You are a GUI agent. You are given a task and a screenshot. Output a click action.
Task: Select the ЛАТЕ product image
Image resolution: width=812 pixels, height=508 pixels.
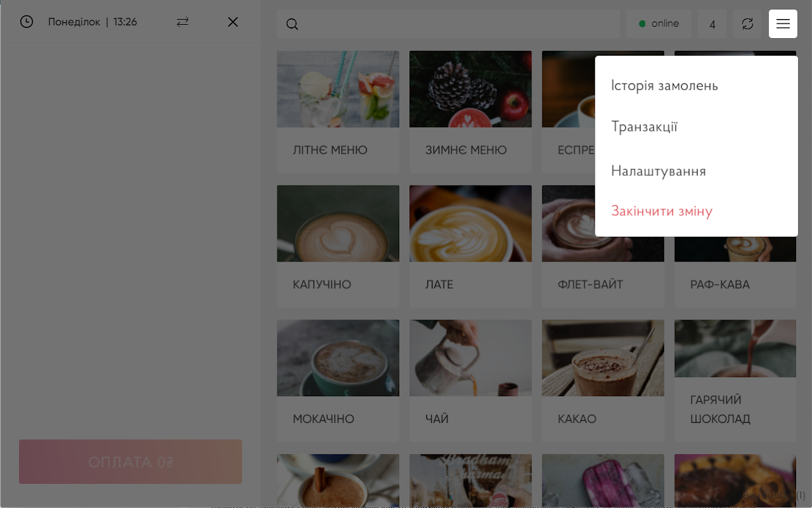click(x=470, y=224)
